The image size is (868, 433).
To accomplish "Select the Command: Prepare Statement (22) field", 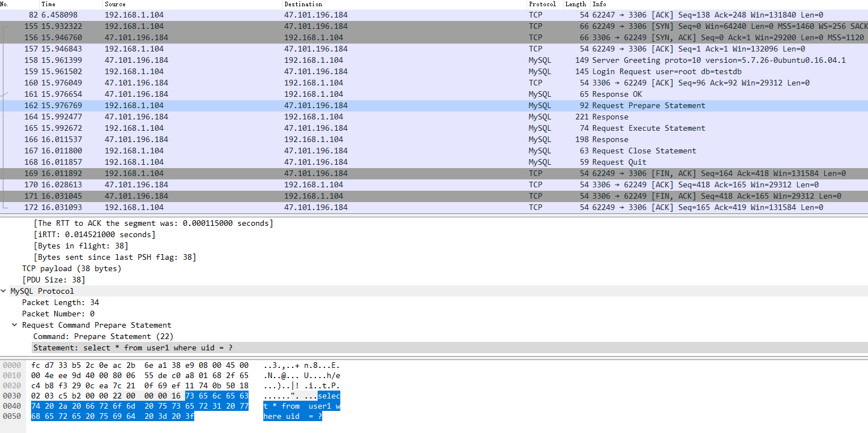I will [104, 336].
